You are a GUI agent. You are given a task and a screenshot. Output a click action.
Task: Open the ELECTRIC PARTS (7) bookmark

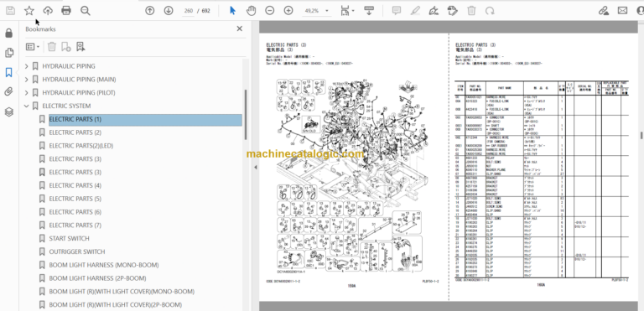point(75,225)
